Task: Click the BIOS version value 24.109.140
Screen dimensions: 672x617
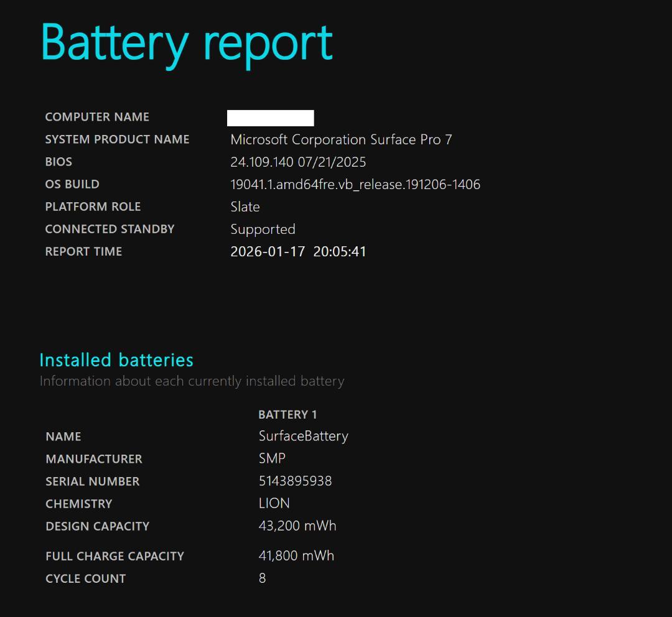Action: pyautogui.click(x=261, y=162)
